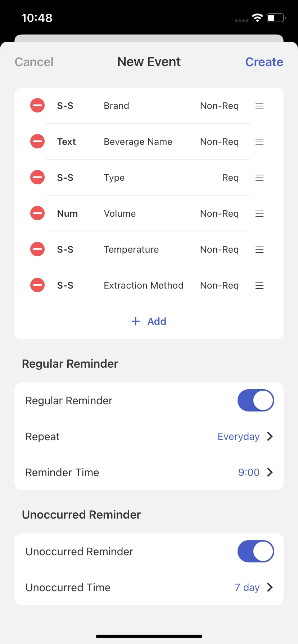Disable the Regular Reminder switch

[256, 400]
